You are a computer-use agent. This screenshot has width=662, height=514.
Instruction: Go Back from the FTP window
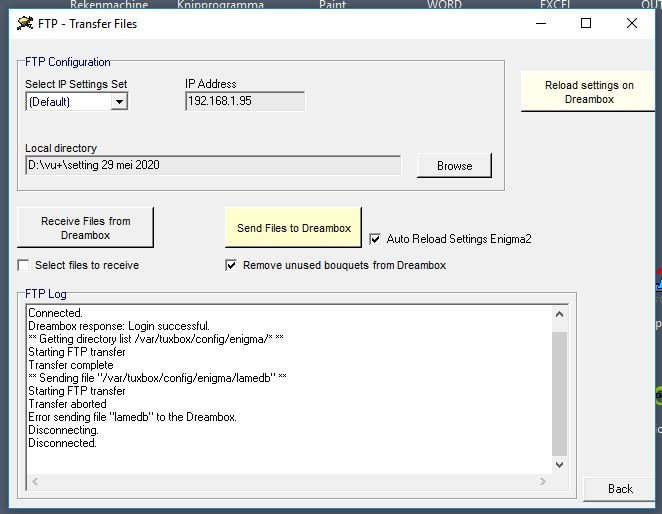[x=620, y=489]
